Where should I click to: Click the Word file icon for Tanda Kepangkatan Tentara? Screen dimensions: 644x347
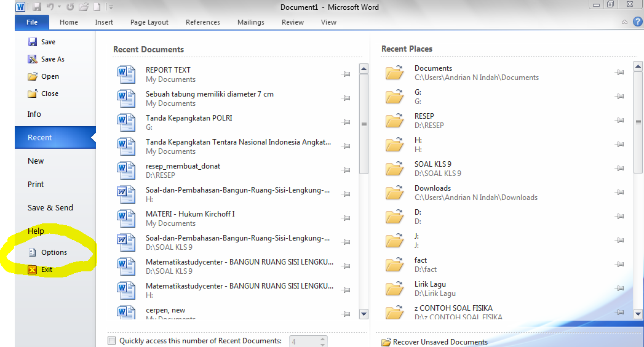point(125,146)
